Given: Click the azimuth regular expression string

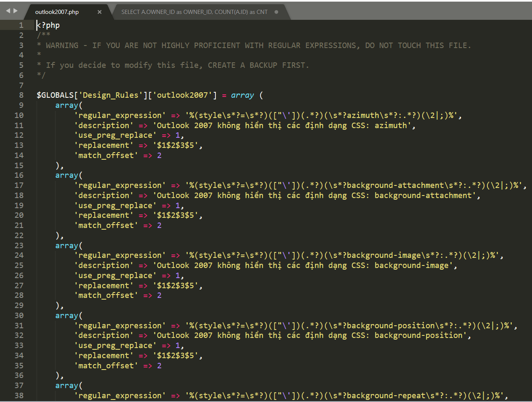Looking at the screenshot, I should coord(322,115).
